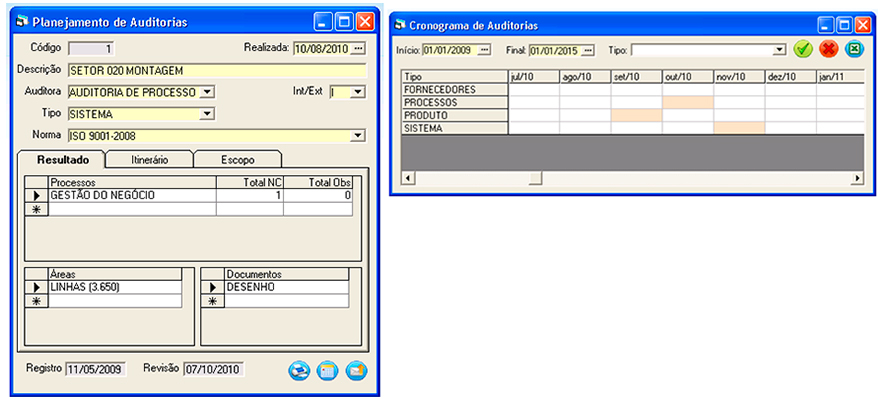Expand the Auditora dropdown

(x=208, y=92)
